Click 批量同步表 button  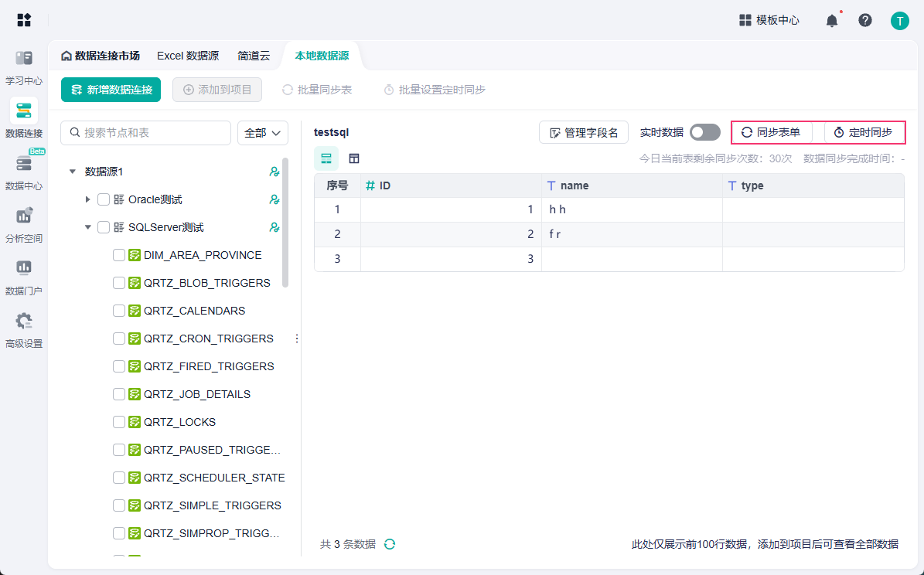(x=317, y=90)
